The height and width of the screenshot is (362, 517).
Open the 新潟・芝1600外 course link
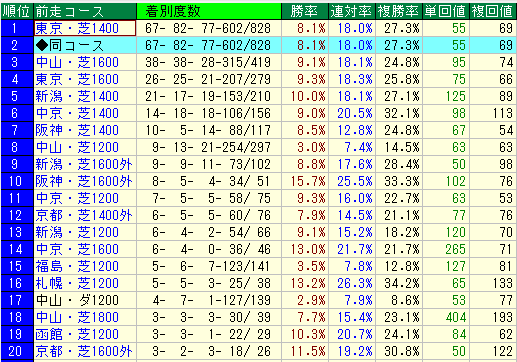click(x=84, y=164)
